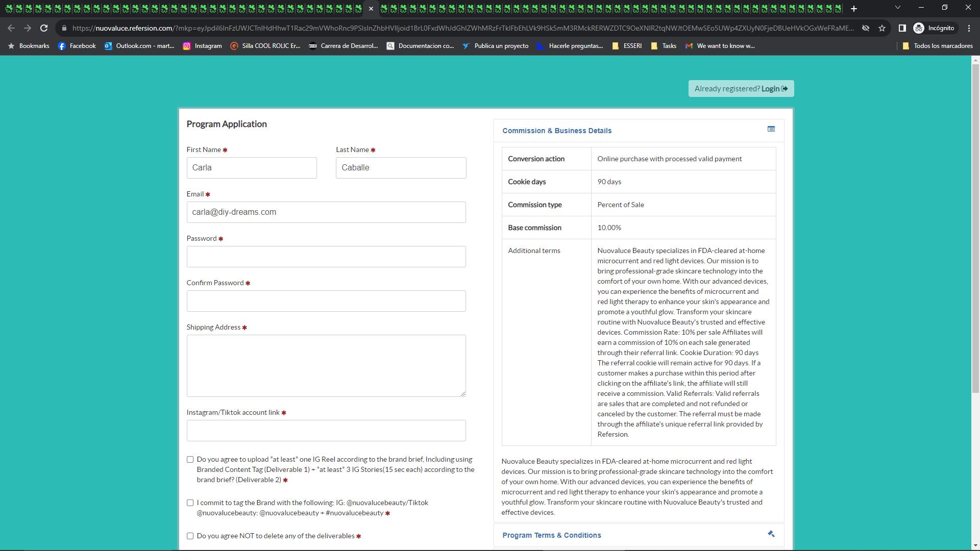Expand Program Terms & Conditions gavel icon
980x551 pixels.
coord(771,534)
